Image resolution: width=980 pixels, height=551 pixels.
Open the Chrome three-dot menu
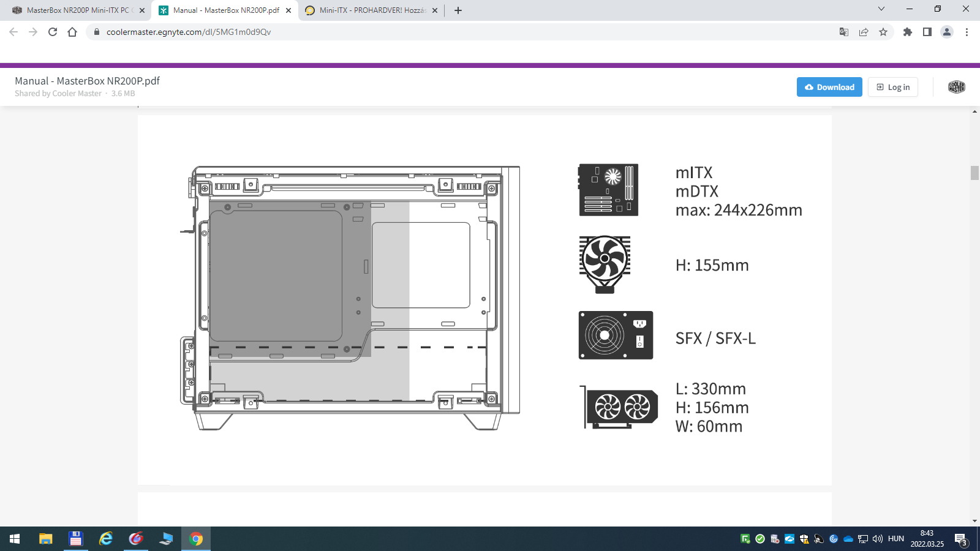click(967, 32)
